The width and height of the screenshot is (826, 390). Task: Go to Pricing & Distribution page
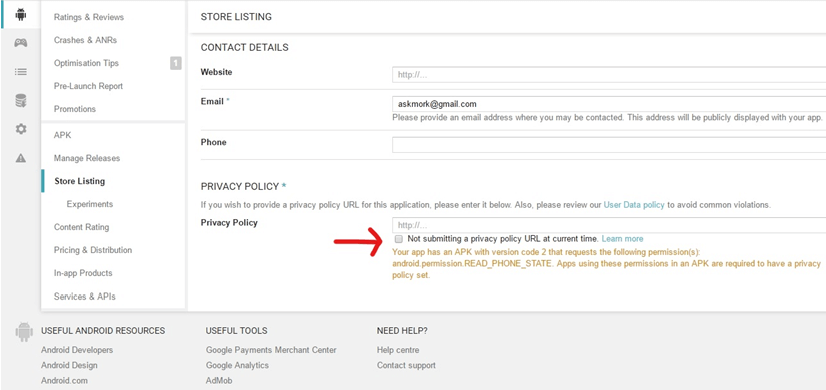[x=93, y=250]
